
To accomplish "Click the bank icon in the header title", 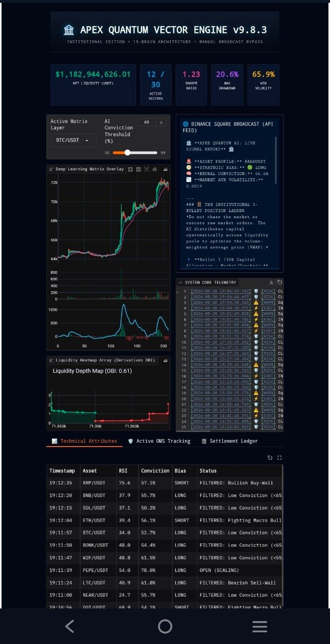I will (68, 30).
